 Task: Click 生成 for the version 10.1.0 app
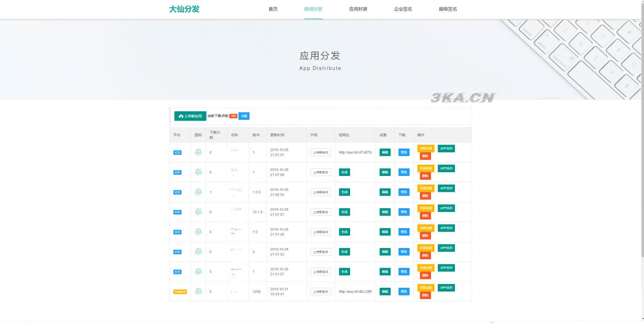[344, 212]
